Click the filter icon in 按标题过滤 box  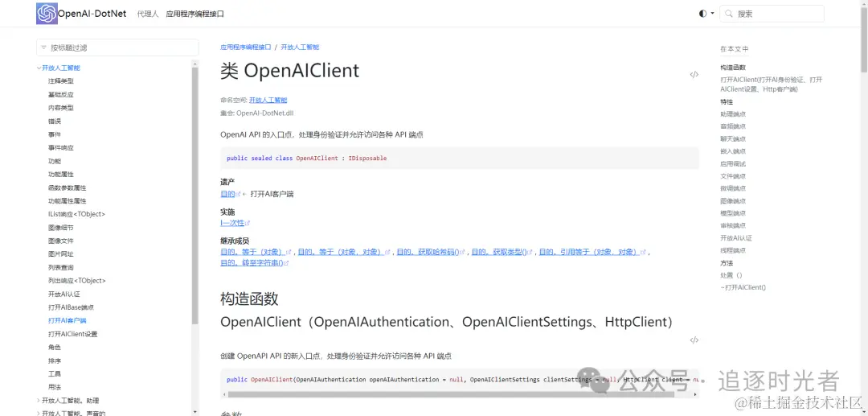43,47
